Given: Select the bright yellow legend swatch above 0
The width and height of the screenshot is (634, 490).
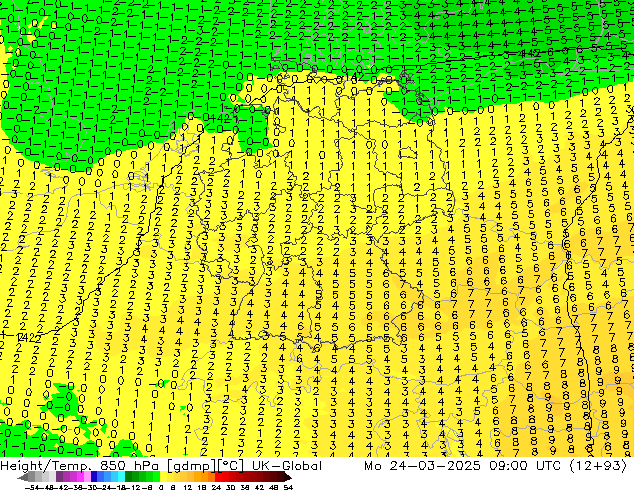Looking at the screenshot, I should (x=163, y=477).
